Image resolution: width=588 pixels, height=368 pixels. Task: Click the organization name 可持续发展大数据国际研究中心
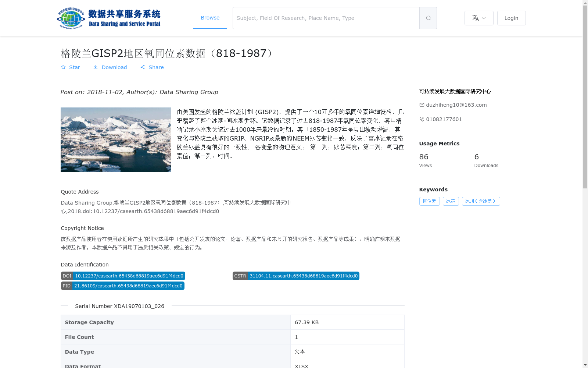tap(455, 92)
